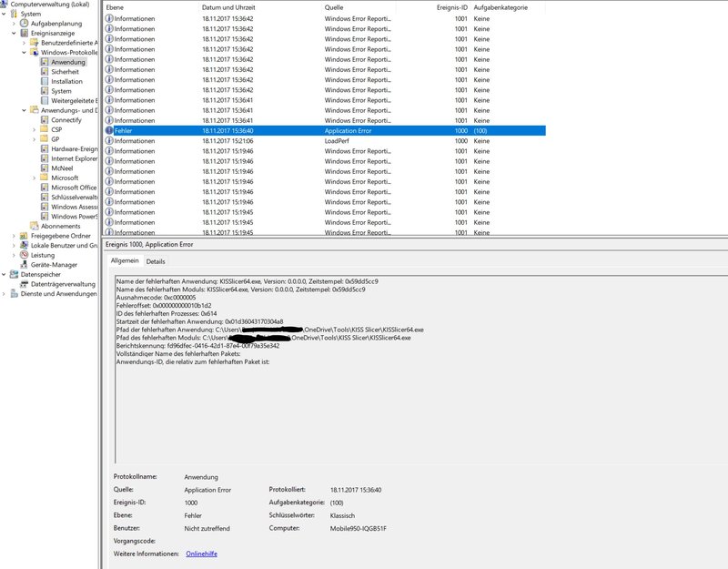Click the CSP folder icon

pos(45,129)
